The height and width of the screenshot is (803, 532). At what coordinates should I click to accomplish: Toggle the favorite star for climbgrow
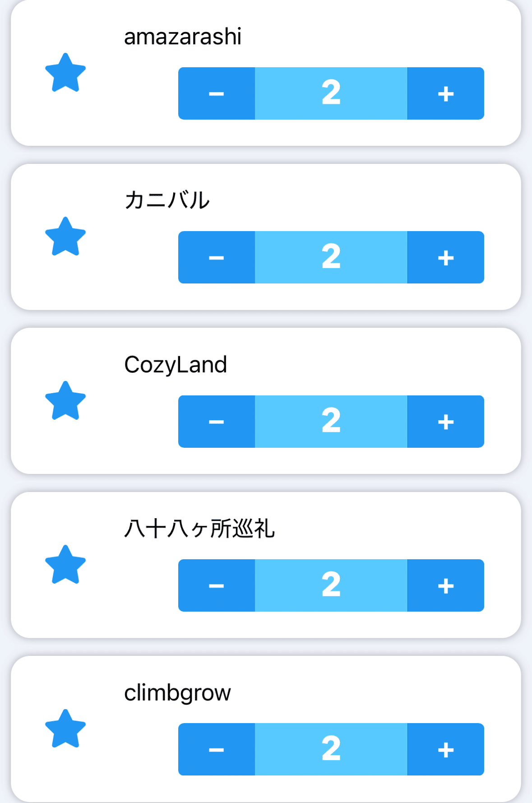tap(65, 729)
